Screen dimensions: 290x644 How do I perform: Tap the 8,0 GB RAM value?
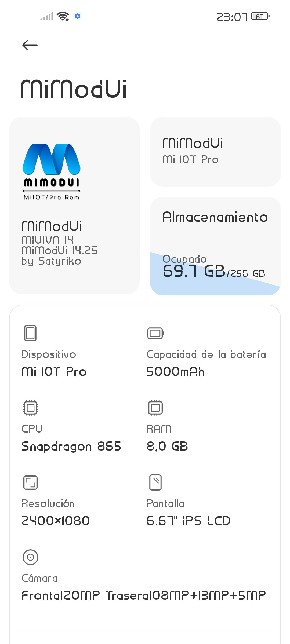pos(167,446)
